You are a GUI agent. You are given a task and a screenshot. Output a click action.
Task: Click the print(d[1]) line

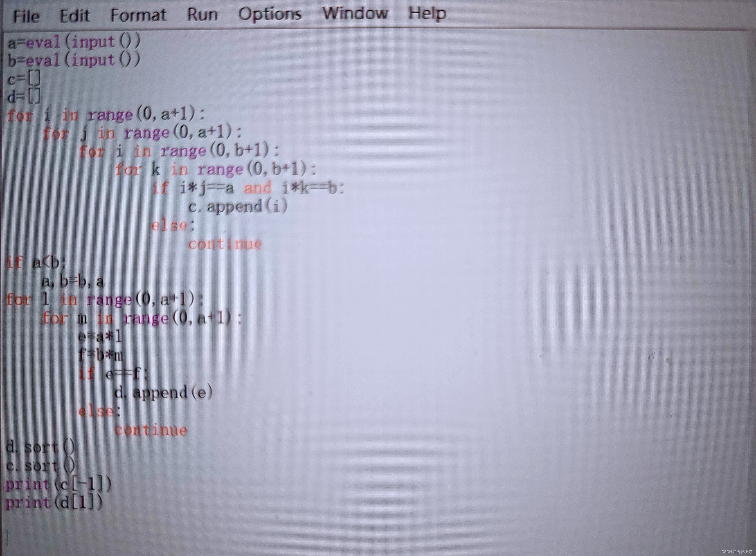(54, 503)
